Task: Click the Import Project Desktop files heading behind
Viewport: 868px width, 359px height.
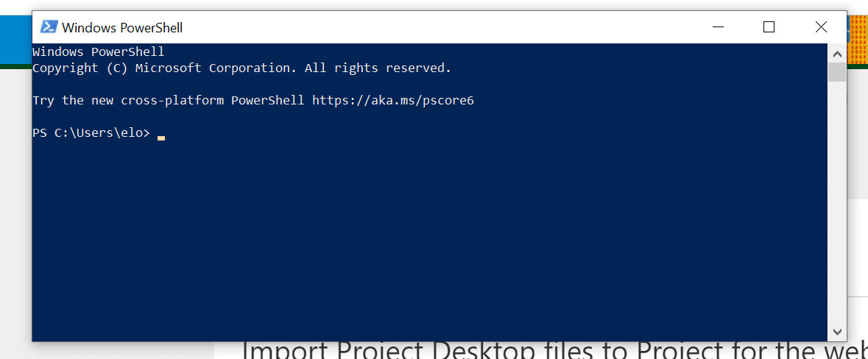Action: (555, 351)
